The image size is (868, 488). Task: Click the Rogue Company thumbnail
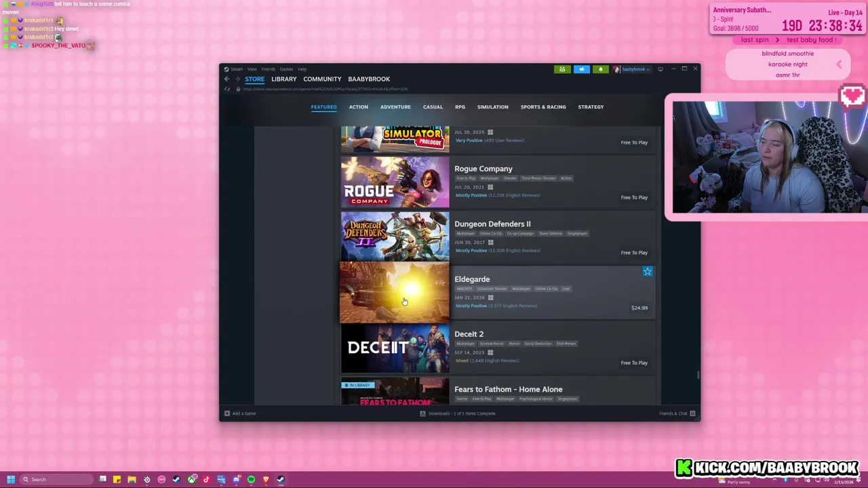(x=395, y=182)
